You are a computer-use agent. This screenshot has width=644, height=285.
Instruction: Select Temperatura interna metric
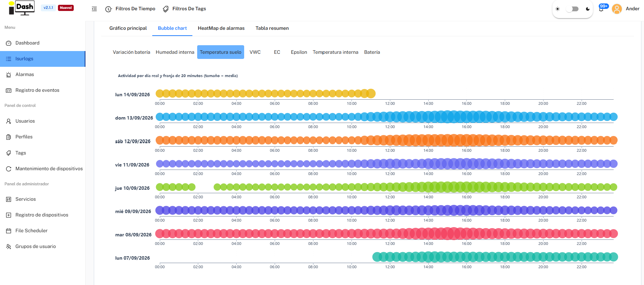pos(335,52)
